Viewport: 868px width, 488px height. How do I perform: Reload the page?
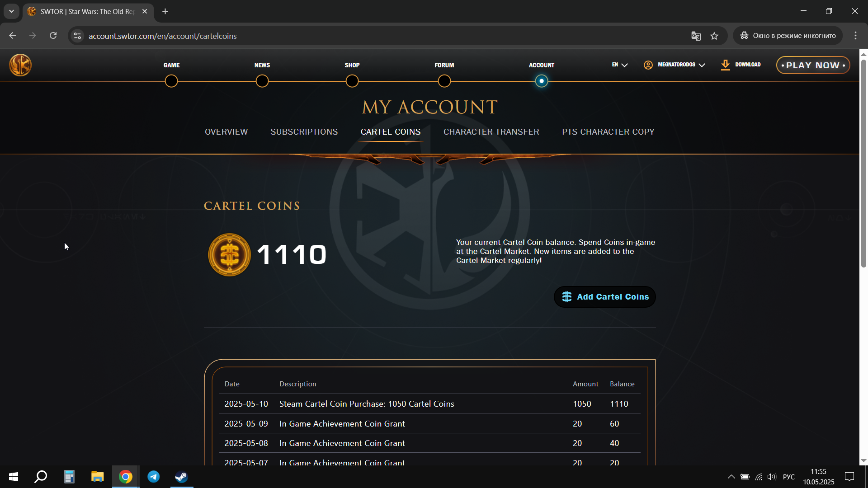click(x=53, y=36)
